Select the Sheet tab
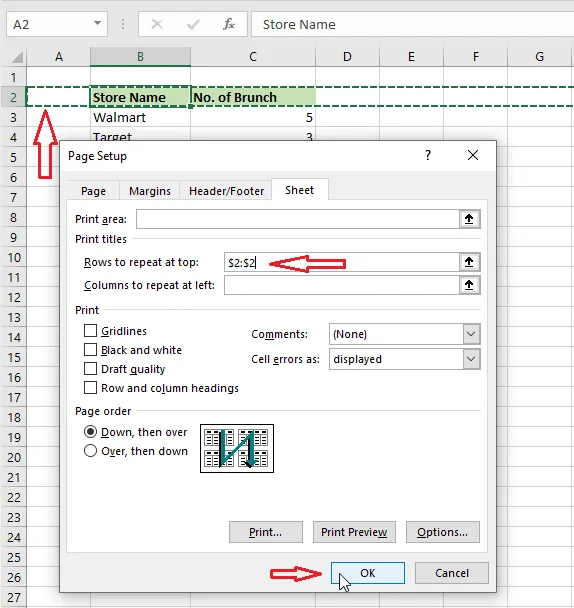Image resolution: width=574 pixels, height=608 pixels. pos(299,190)
